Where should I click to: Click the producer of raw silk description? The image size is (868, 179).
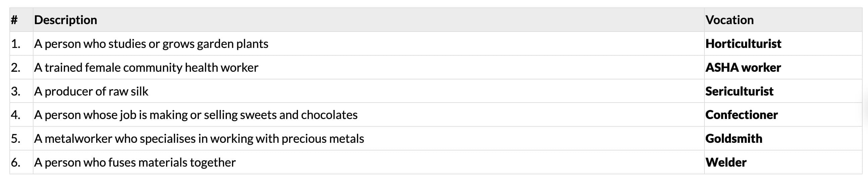coord(91,92)
